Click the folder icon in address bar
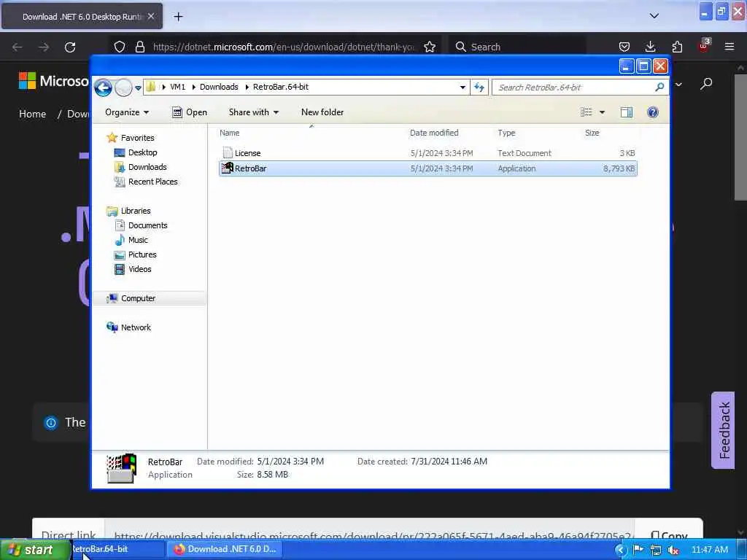The image size is (747, 560). point(150,87)
